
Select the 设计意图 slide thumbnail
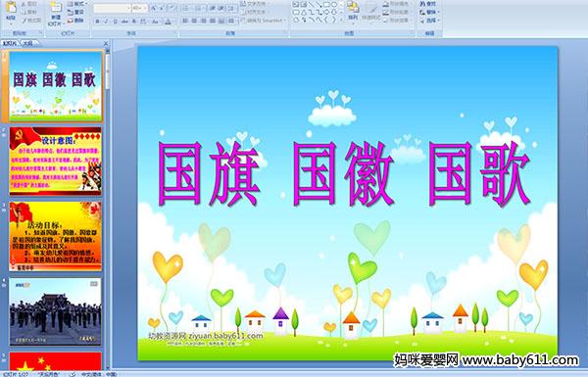click(56, 162)
